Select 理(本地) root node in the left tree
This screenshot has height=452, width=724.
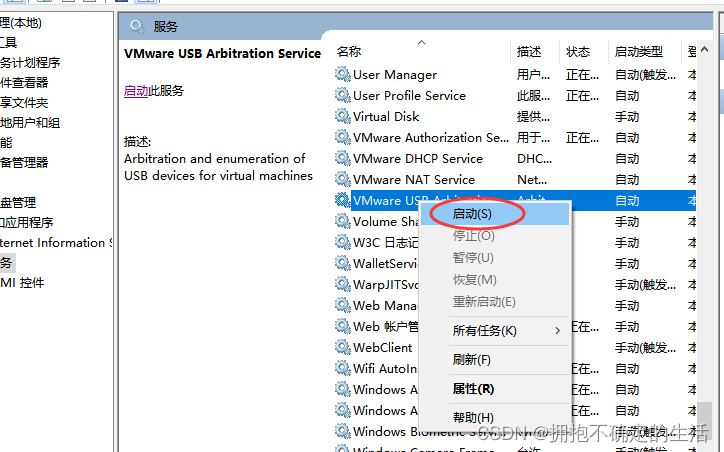click(x=21, y=23)
